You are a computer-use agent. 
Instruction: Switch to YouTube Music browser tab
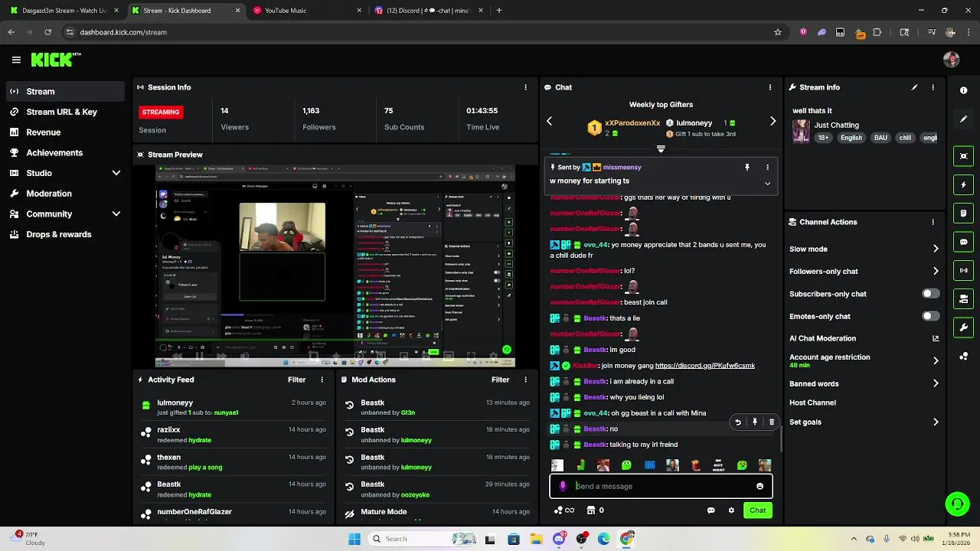pyautogui.click(x=307, y=11)
